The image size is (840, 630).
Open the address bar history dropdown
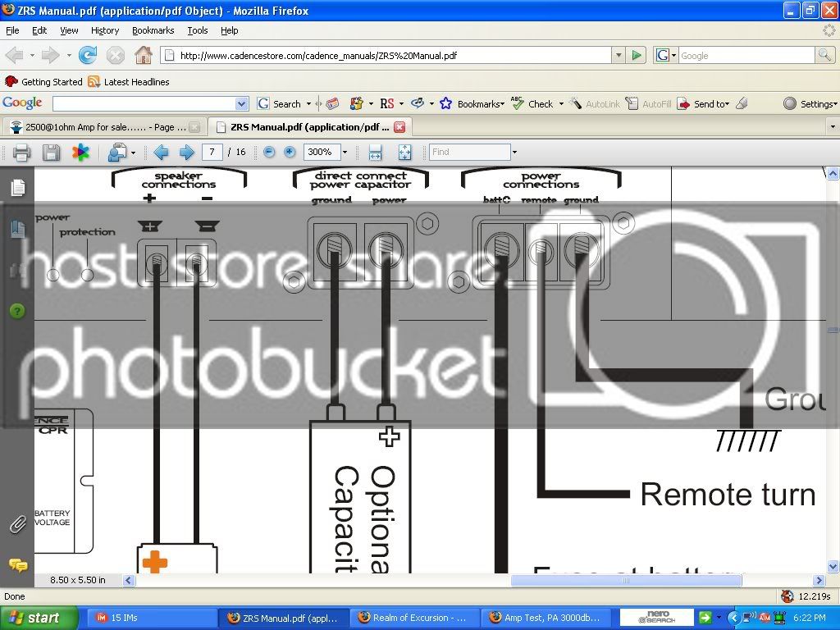(x=619, y=55)
